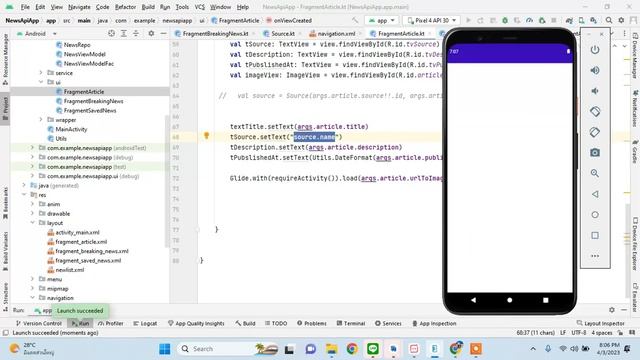Click onViewCreated in the breadcrumb bar
The height and width of the screenshot is (360, 640).
pyautogui.click(x=293, y=20)
